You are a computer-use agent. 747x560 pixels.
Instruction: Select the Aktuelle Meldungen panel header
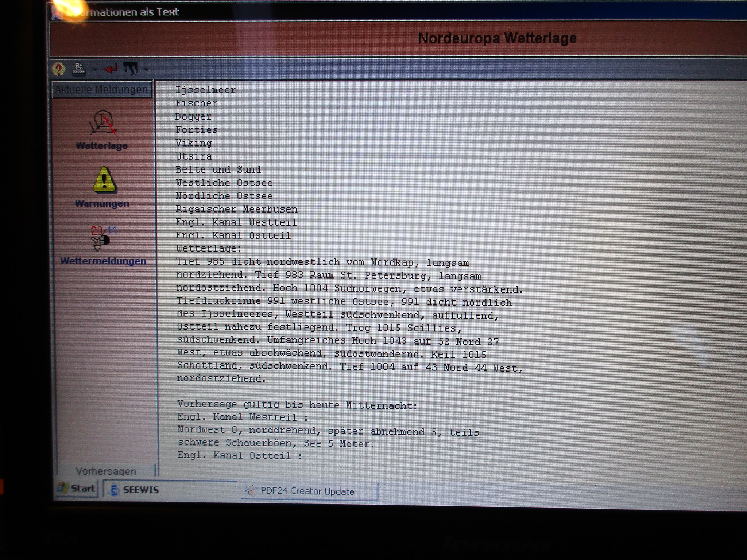[x=101, y=89]
